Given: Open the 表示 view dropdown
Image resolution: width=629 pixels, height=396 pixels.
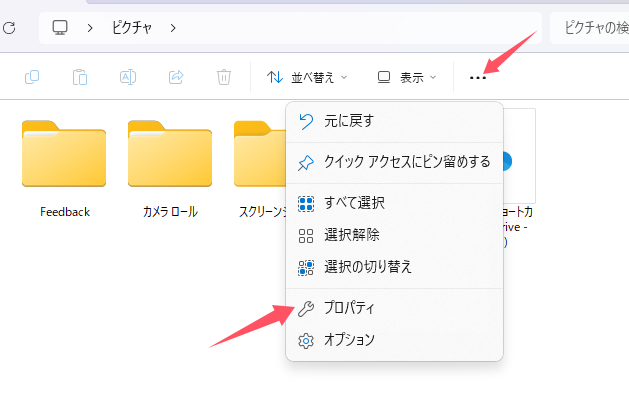Looking at the screenshot, I should point(407,77).
